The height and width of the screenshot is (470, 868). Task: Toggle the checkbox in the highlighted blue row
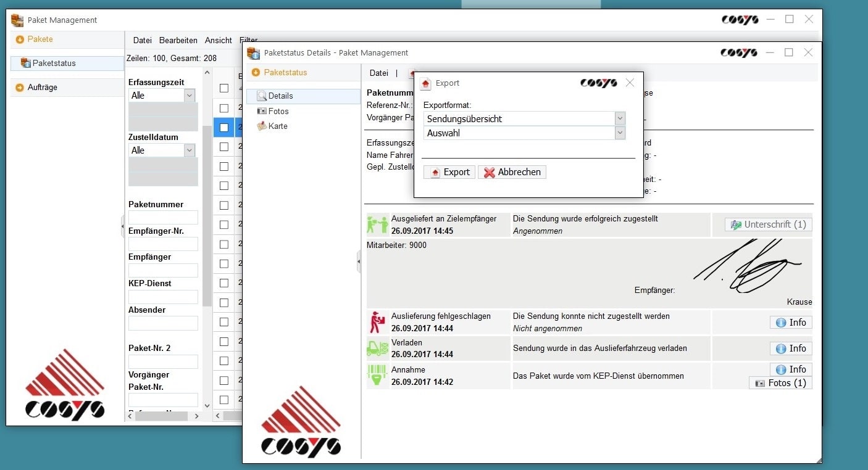[x=224, y=128]
